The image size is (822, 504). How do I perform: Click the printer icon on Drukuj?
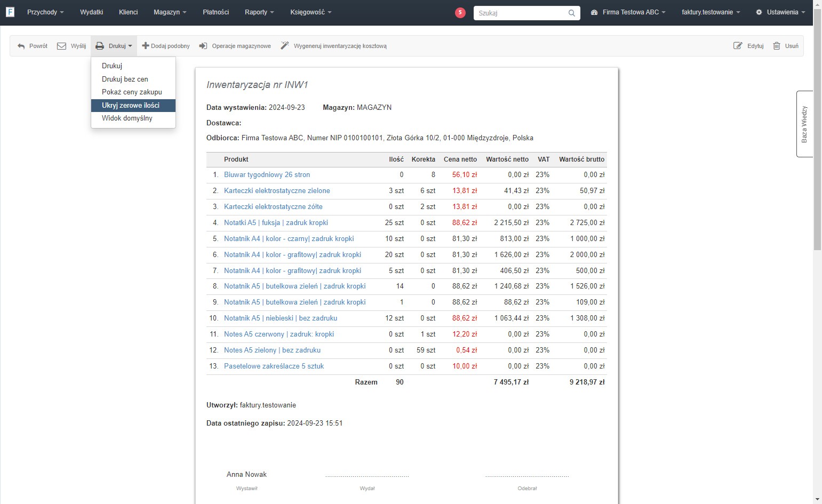(x=100, y=46)
